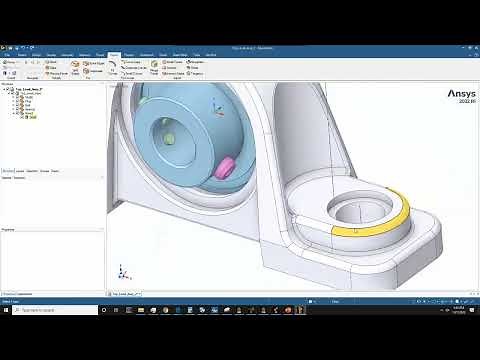Click the Extra Edges tool
Screen dimensions: 480x360
(x=94, y=63)
